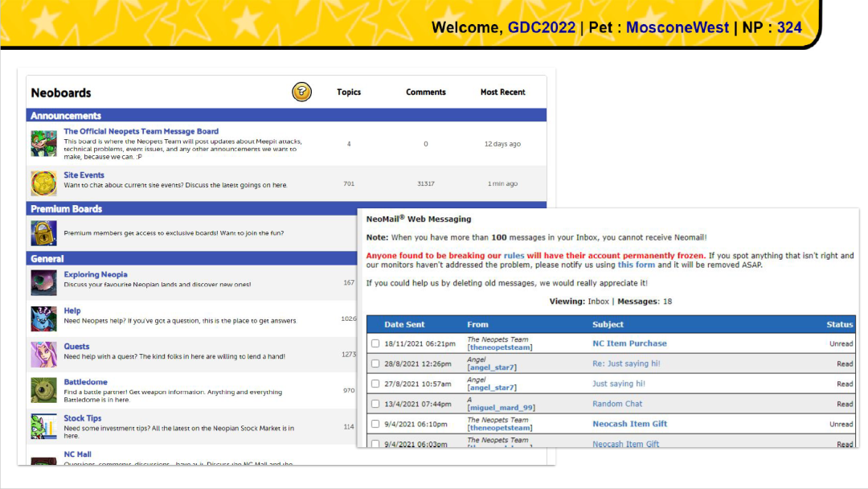Open the Stock Tips board link
This screenshot has height=489, width=868.
[83, 418]
